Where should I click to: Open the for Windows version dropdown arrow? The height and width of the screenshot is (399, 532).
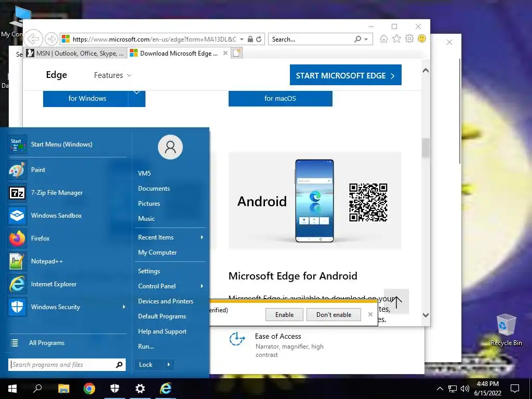[137, 98]
